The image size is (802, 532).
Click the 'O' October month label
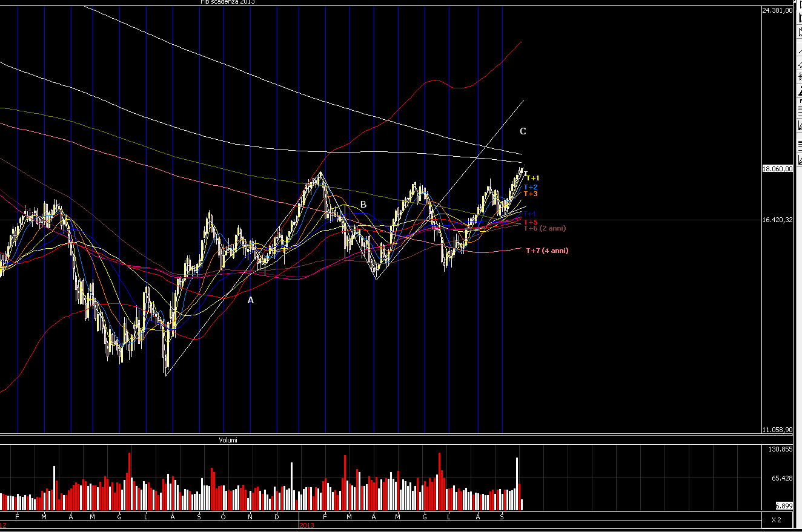(224, 517)
